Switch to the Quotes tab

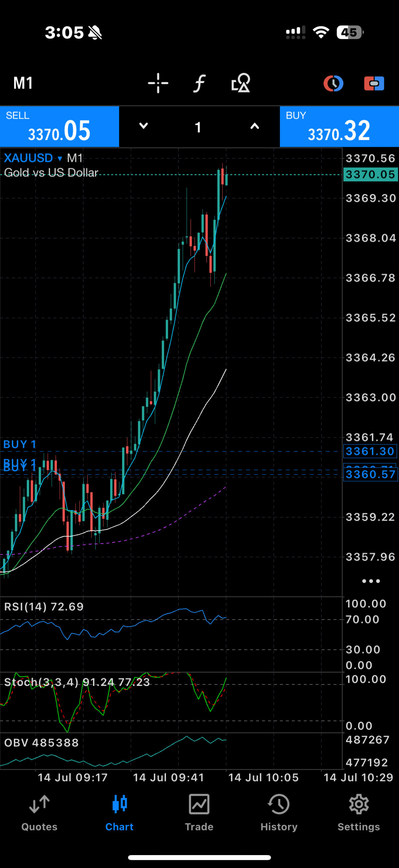[39, 812]
